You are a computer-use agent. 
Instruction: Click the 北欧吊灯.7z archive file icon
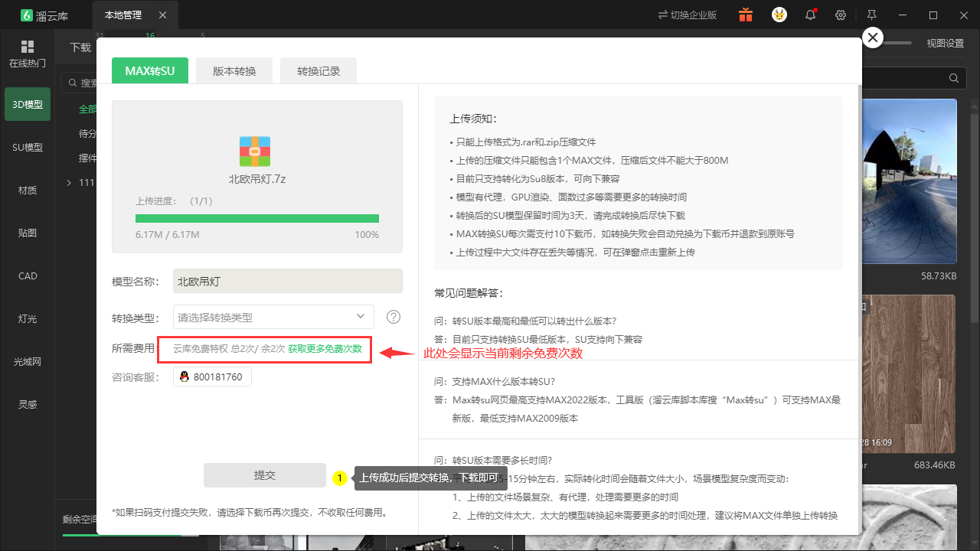point(255,152)
